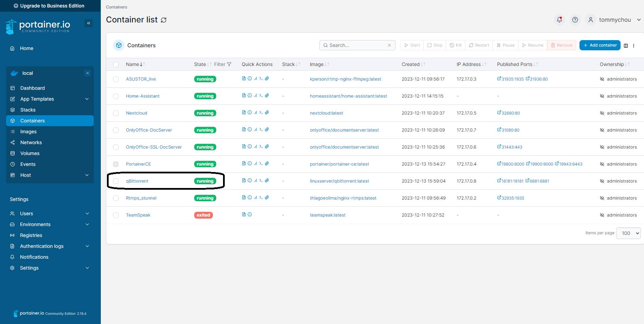Filter containers by state

(223, 64)
